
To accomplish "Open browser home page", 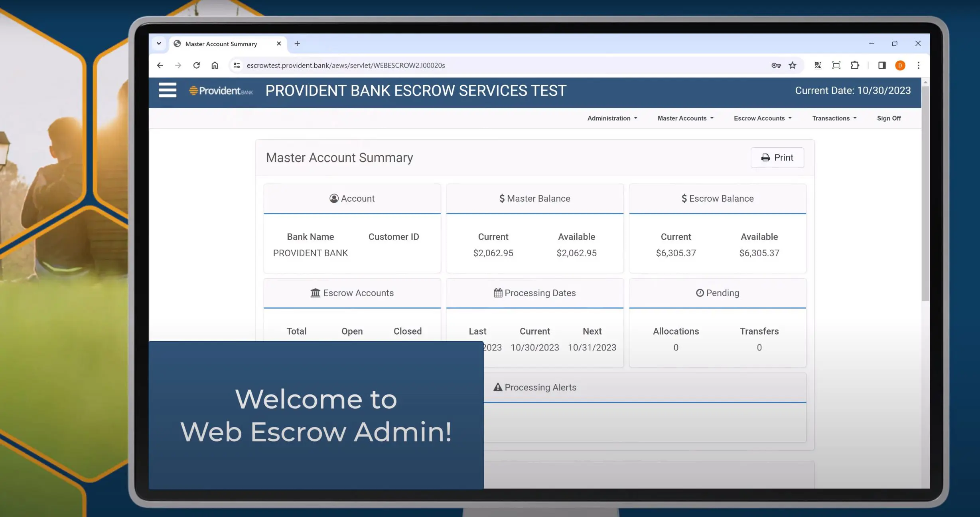I will coord(215,65).
